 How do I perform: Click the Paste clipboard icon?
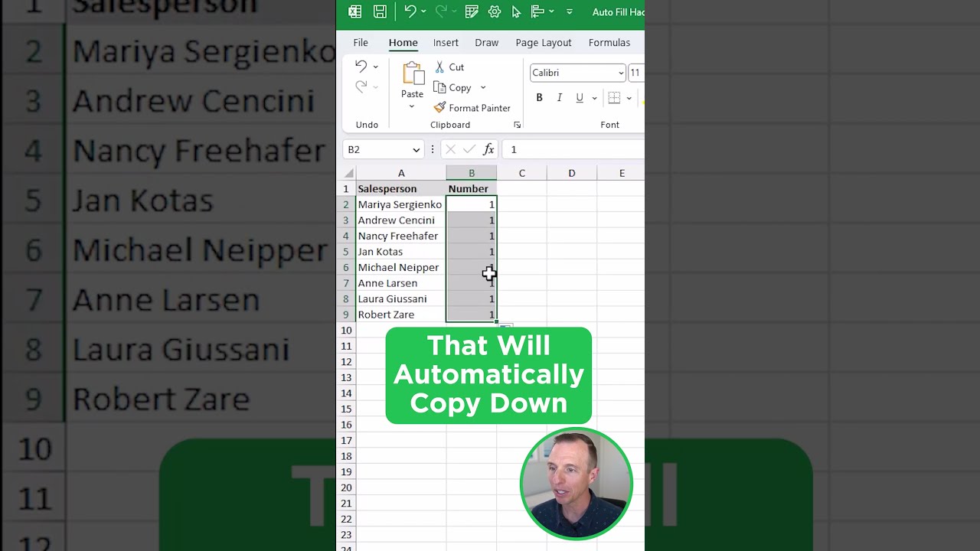coord(413,73)
